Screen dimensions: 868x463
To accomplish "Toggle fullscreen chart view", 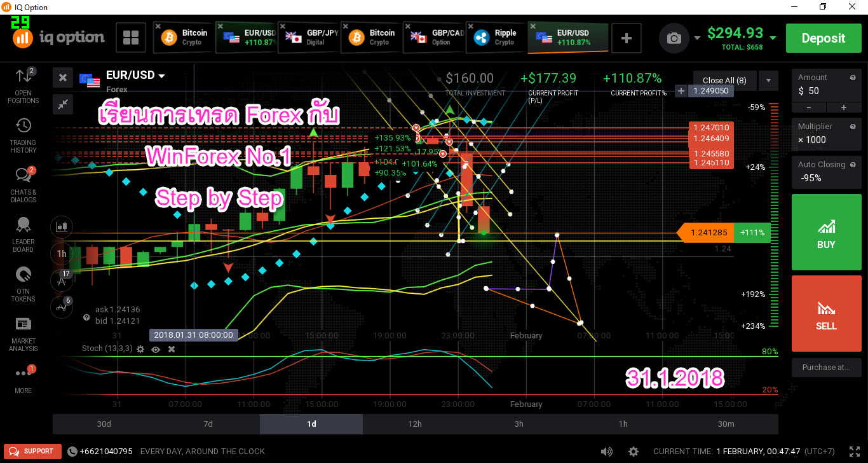I will coord(62,104).
